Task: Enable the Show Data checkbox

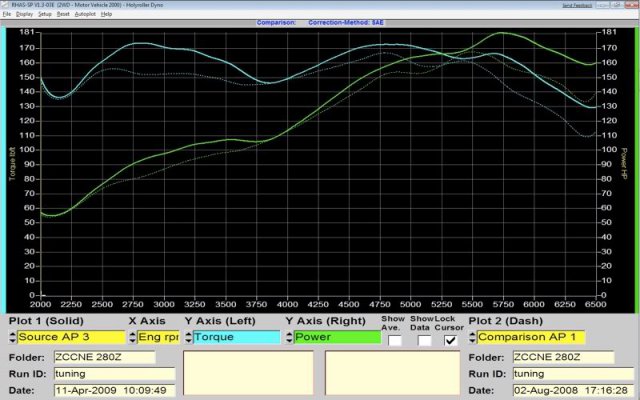Action: [x=424, y=340]
